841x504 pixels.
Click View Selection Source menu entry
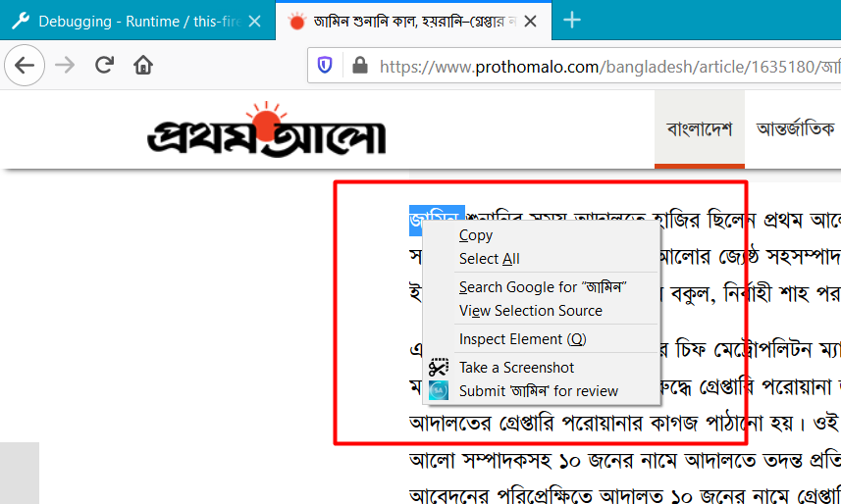point(541,311)
